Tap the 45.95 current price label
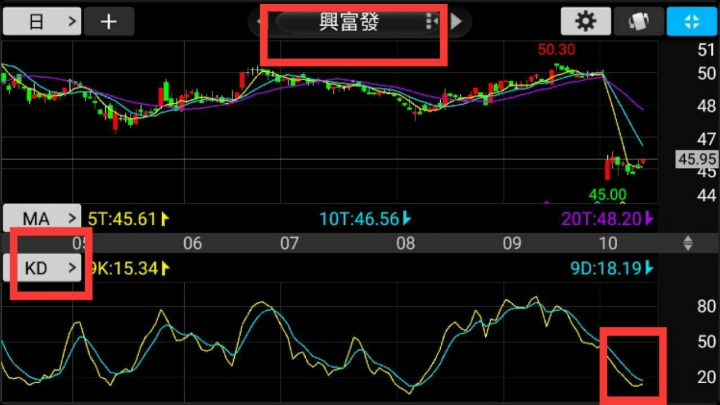This screenshot has width=720, height=405. coord(697,159)
